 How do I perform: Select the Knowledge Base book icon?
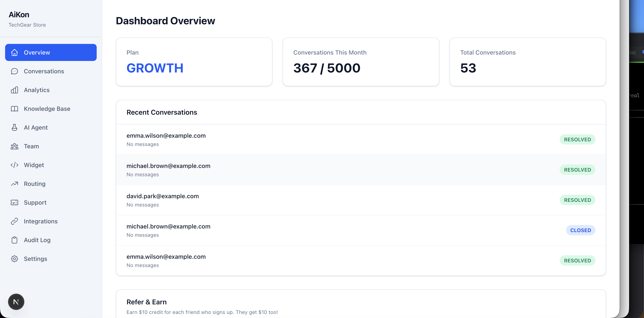14,109
